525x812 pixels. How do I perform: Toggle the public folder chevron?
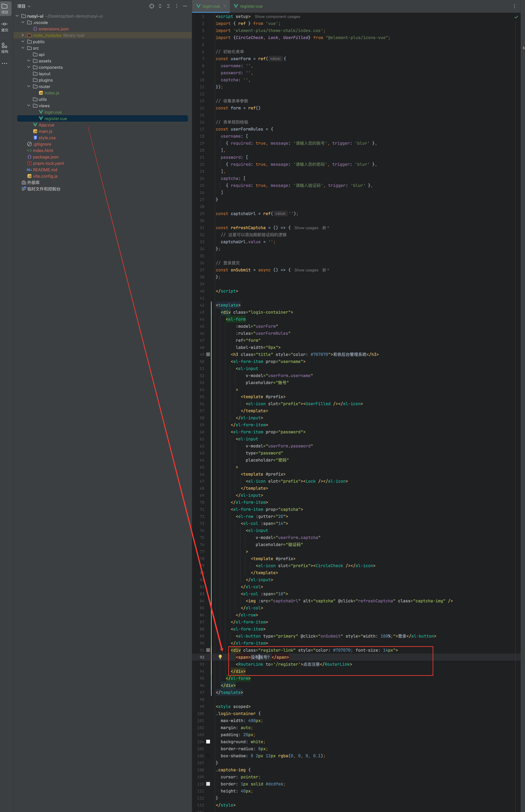23,42
